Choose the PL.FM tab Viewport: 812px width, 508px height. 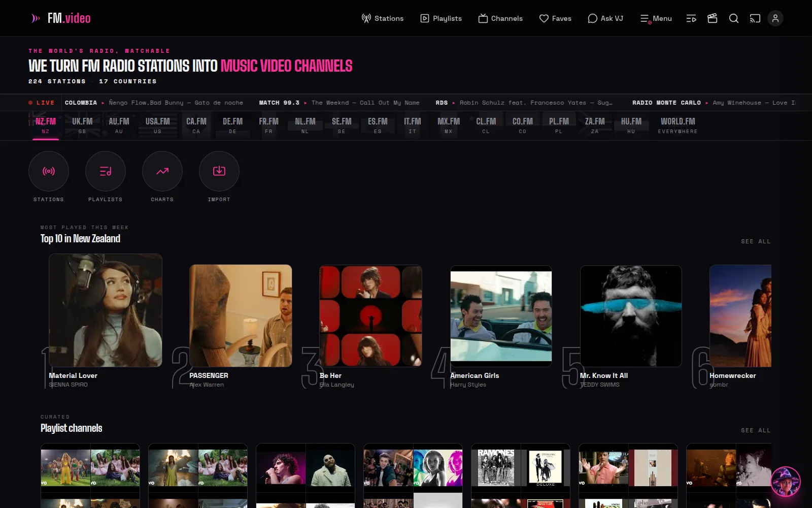tap(559, 125)
